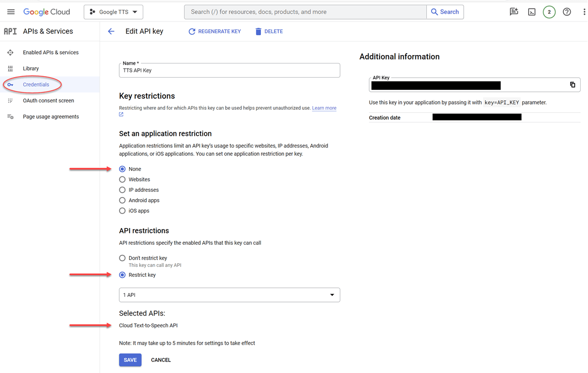Focus the resource search field
The width and height of the screenshot is (588, 373).
tap(305, 12)
